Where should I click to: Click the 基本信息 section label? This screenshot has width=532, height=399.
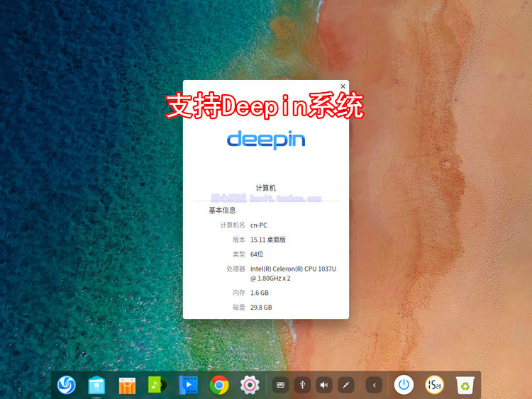(222, 210)
